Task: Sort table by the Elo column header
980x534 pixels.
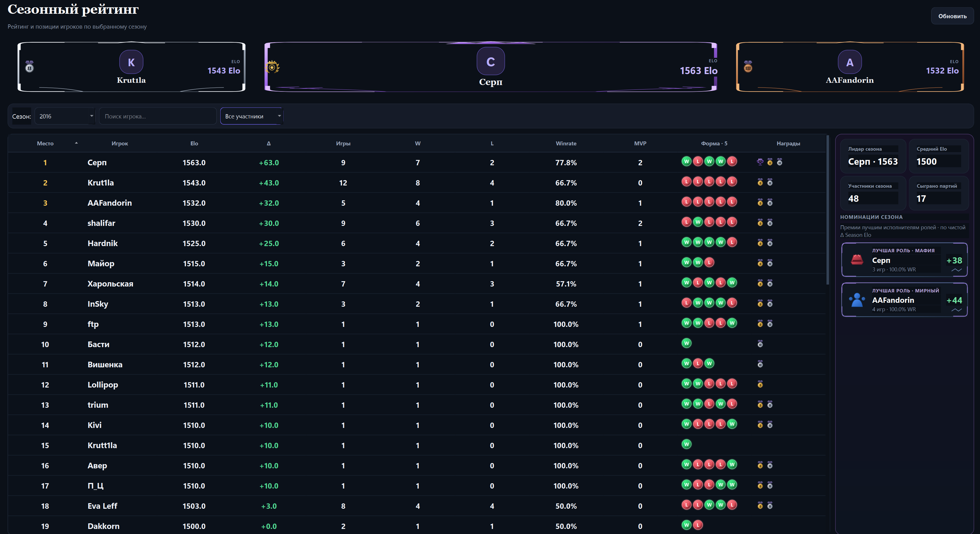Action: tap(194, 143)
